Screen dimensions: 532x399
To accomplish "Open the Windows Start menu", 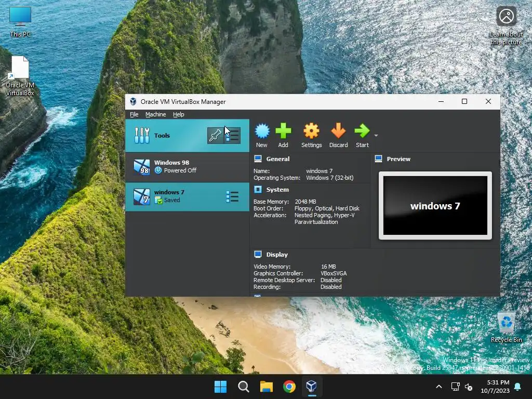I will click(220, 387).
